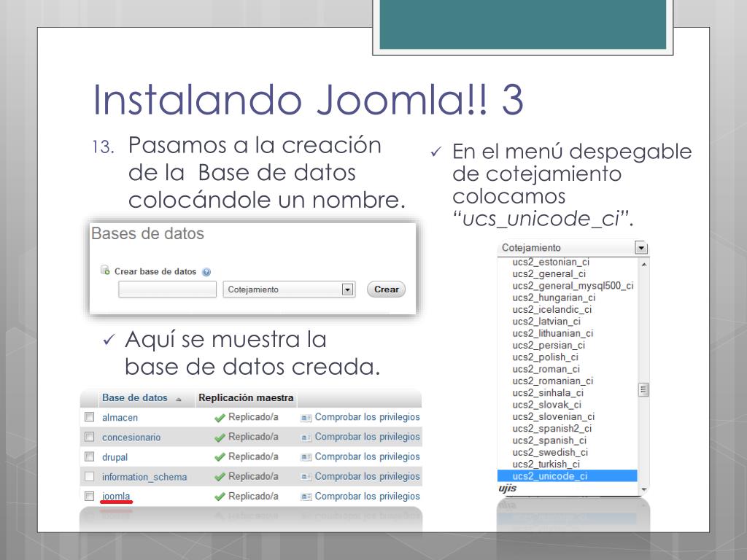Select ucs2_romanian_ci option
This screenshot has height=560, width=747.
click(x=553, y=381)
